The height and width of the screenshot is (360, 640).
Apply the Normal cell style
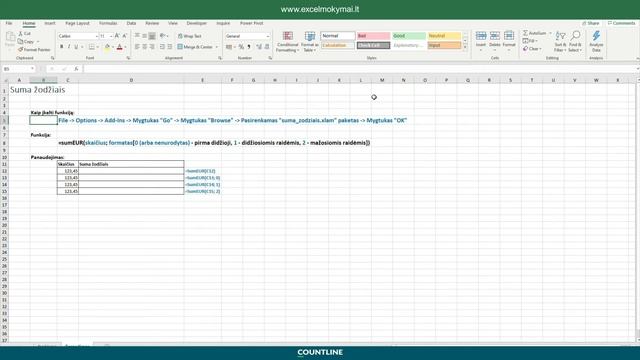[338, 36]
